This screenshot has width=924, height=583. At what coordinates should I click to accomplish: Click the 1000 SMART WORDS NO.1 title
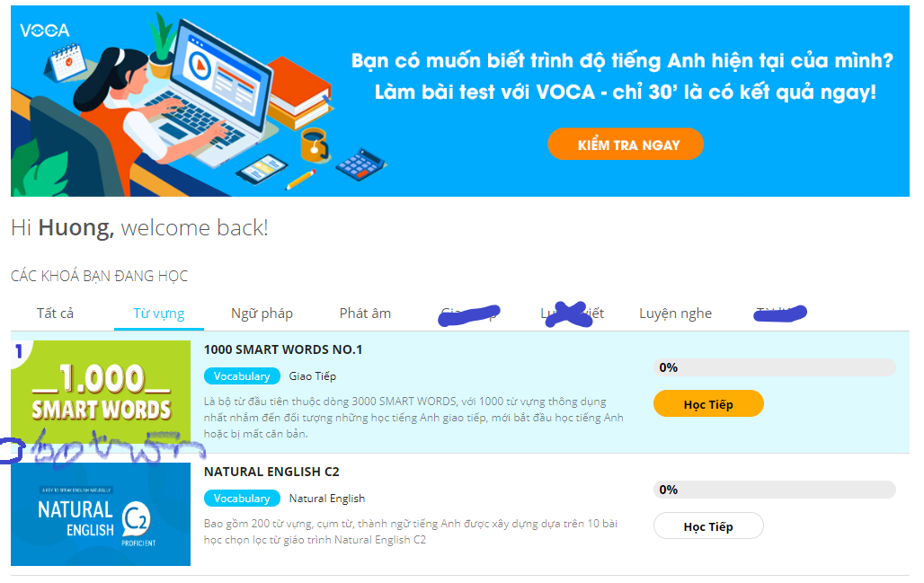[x=283, y=349]
